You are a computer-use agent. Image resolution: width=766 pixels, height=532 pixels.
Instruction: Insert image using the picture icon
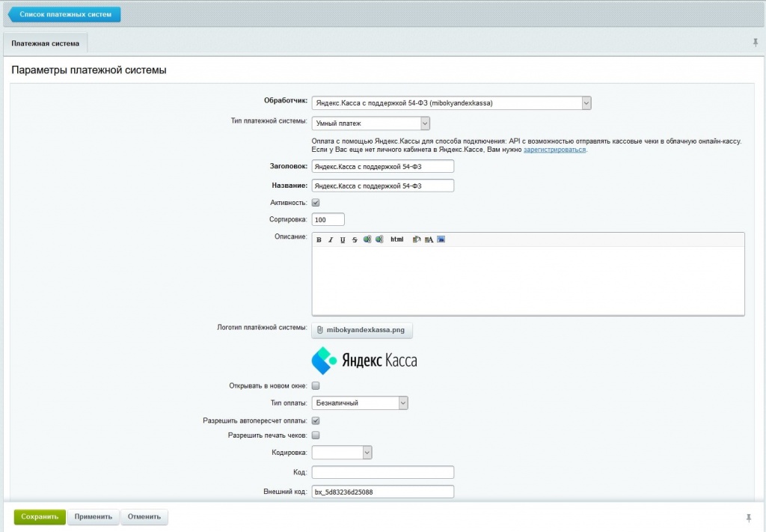pyautogui.click(x=441, y=239)
